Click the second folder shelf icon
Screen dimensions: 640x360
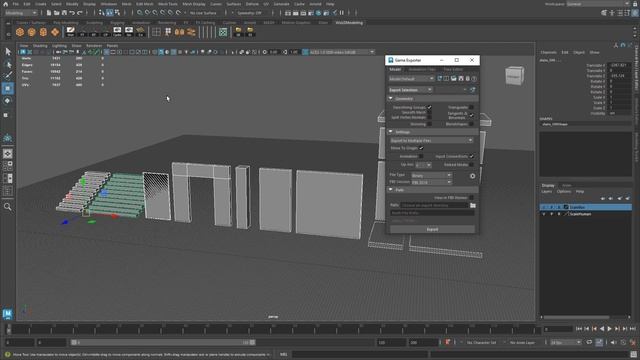point(250,32)
